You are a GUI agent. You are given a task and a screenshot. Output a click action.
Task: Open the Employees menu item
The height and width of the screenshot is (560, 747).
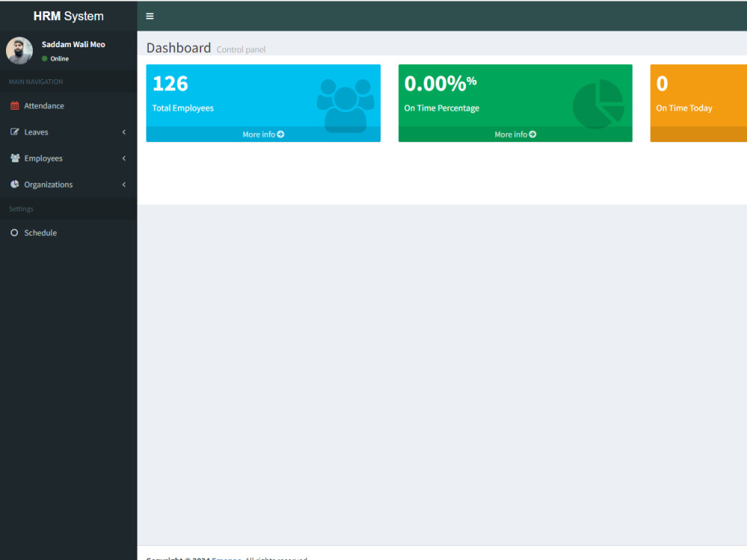tap(69, 158)
